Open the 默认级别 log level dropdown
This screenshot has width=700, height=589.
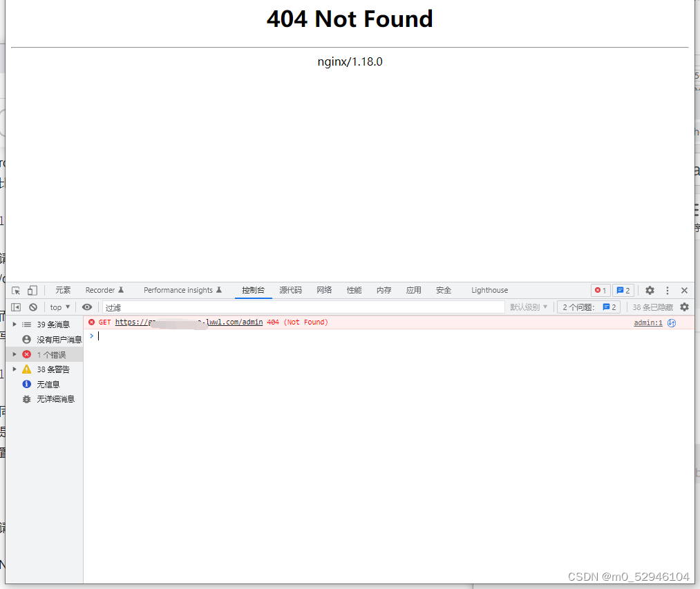click(x=529, y=307)
